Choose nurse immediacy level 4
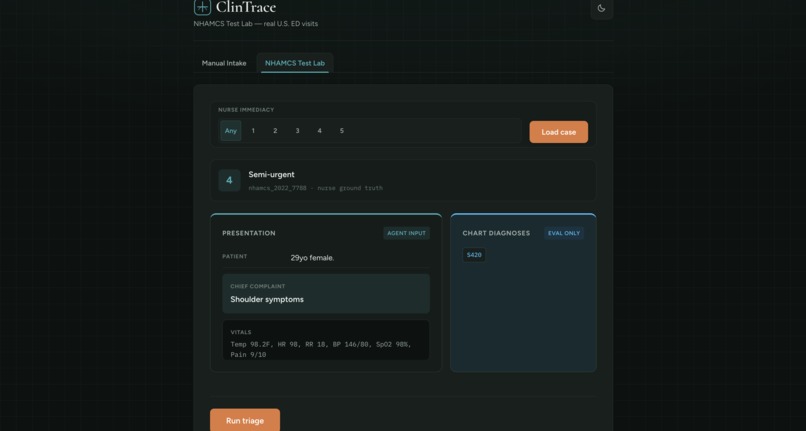 tap(319, 131)
